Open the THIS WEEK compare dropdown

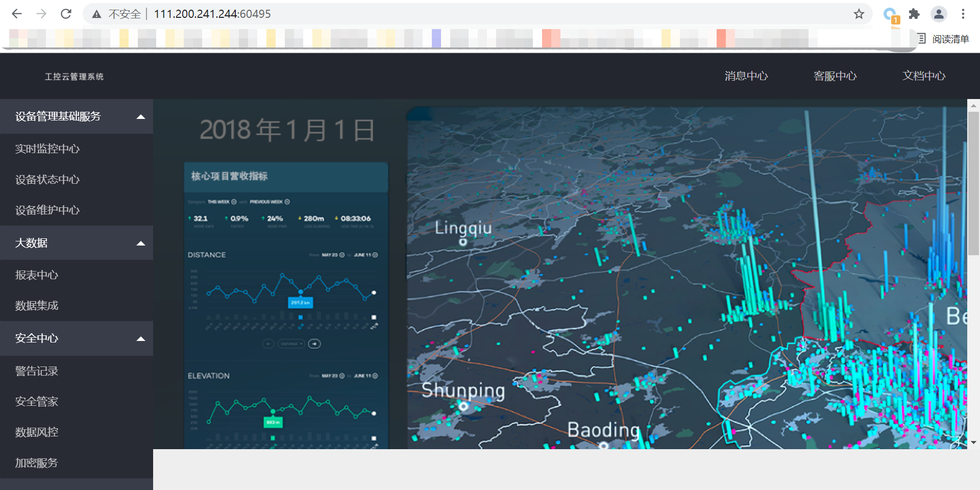coord(222,202)
